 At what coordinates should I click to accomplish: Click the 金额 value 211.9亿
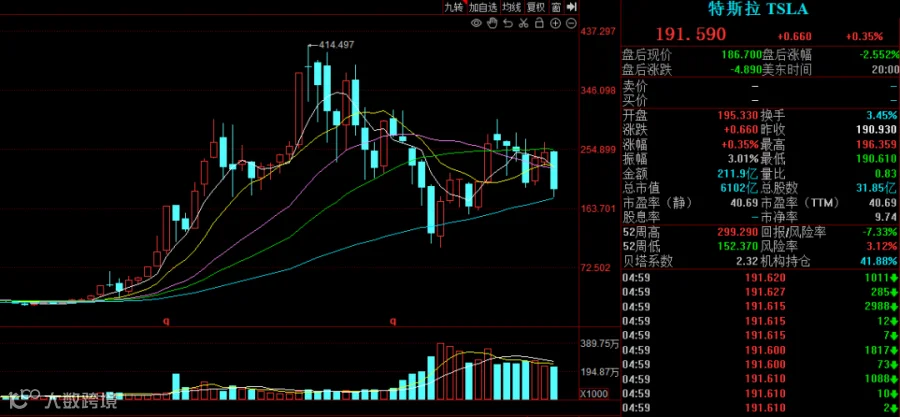[x=740, y=174]
